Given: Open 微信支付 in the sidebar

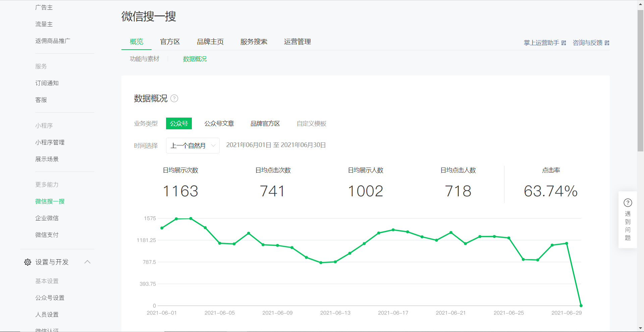Looking at the screenshot, I should point(47,235).
